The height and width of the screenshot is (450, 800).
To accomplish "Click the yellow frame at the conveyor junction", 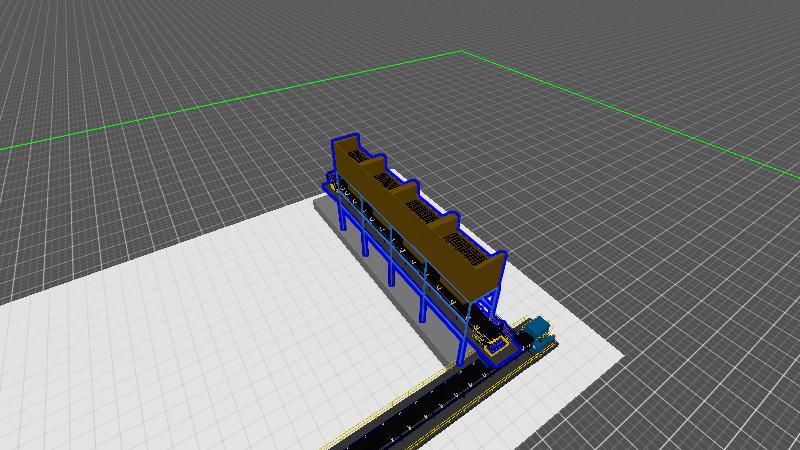I will 497,347.
